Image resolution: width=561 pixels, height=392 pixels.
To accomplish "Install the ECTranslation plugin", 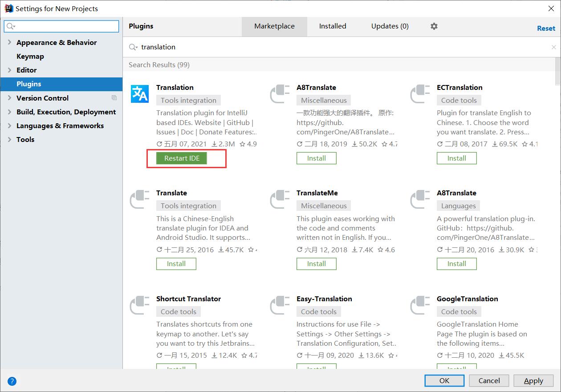I will [457, 158].
